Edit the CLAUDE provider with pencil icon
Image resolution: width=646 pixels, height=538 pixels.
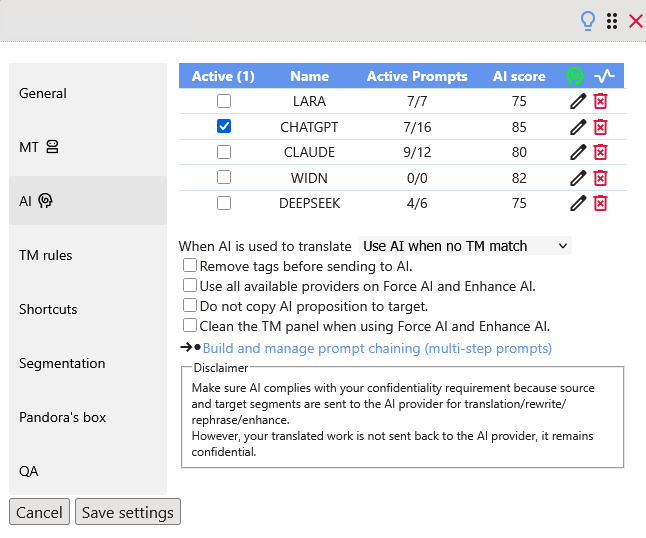(x=578, y=152)
